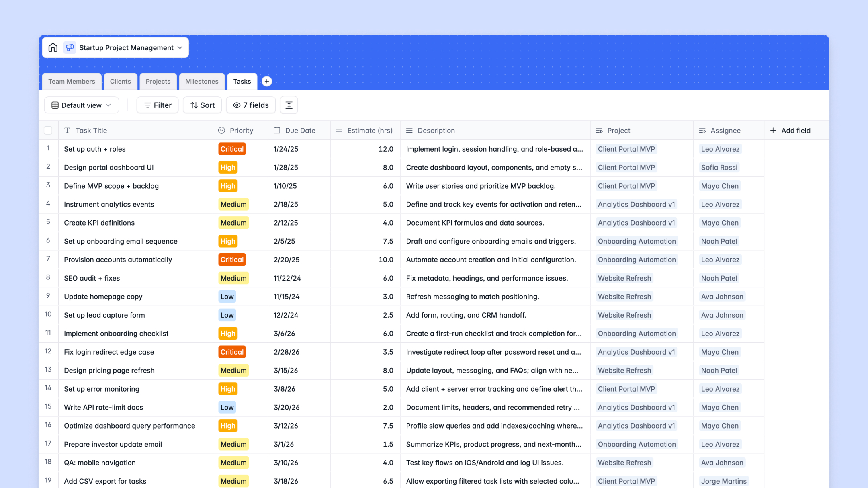This screenshot has height=488, width=868.
Task: Check the select-all checkbox in the header row
Action: (x=48, y=130)
